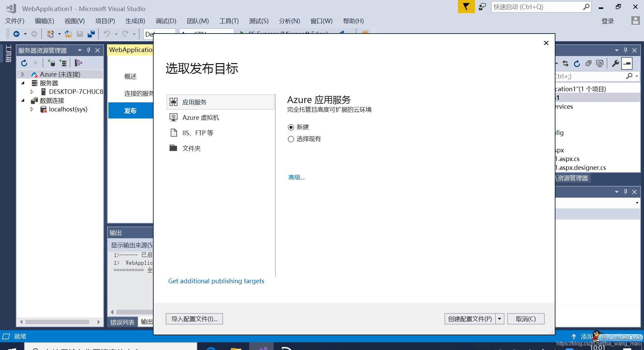Click the IME language tray icon
This screenshot has width=644, height=350.
point(604,337)
